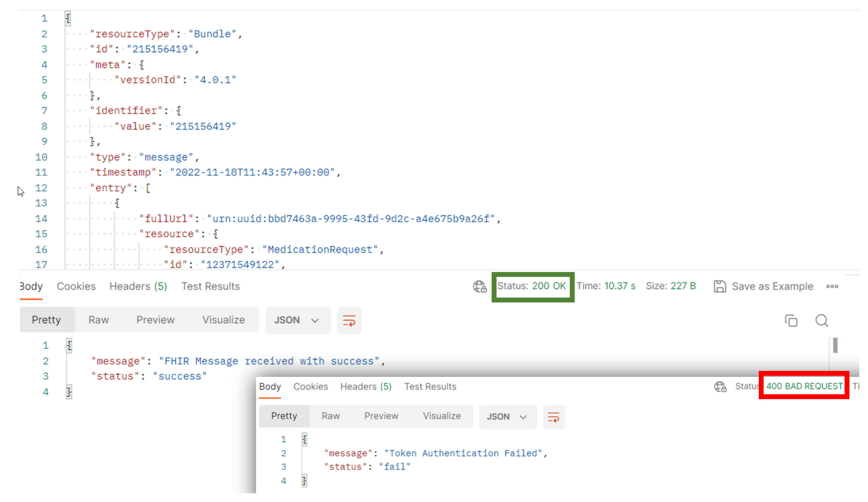Viewport: 868px width, 502px height.
Task: Click the globe icon next to 400 BAD REQUEST
Action: 720,387
